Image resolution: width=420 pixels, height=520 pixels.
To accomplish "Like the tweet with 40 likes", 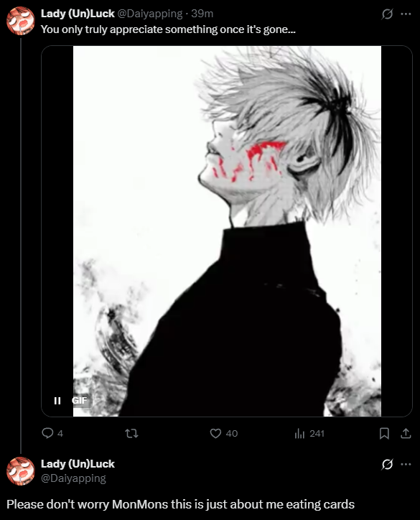I will (224, 433).
